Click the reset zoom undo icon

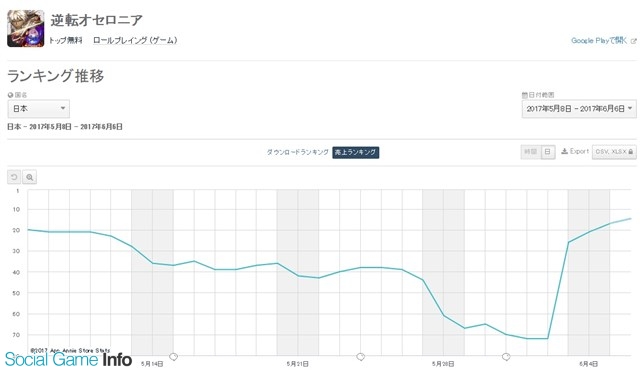click(14, 177)
